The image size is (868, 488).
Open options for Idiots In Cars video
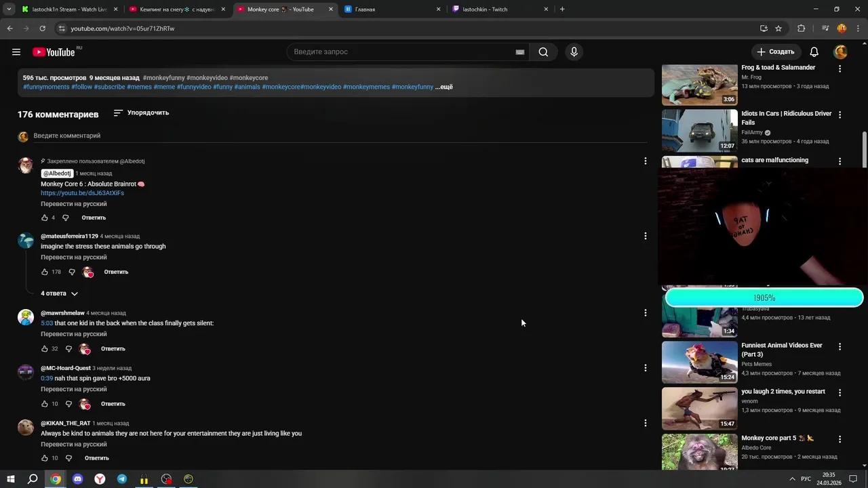[840, 115]
